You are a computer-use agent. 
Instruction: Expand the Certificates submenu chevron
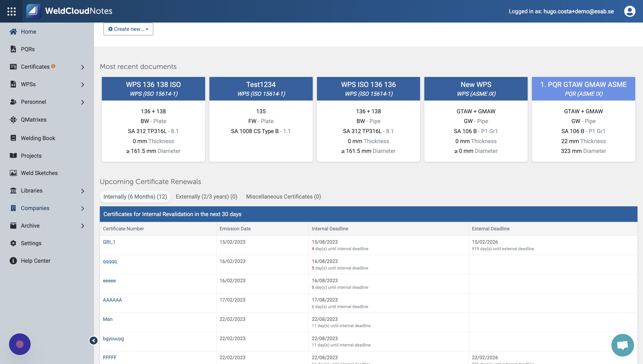pyautogui.click(x=83, y=67)
